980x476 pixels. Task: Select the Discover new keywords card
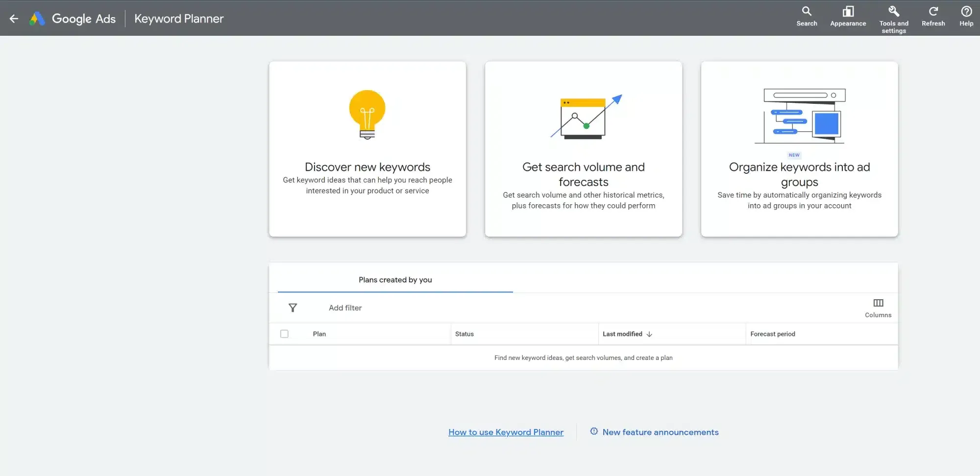[x=367, y=148]
